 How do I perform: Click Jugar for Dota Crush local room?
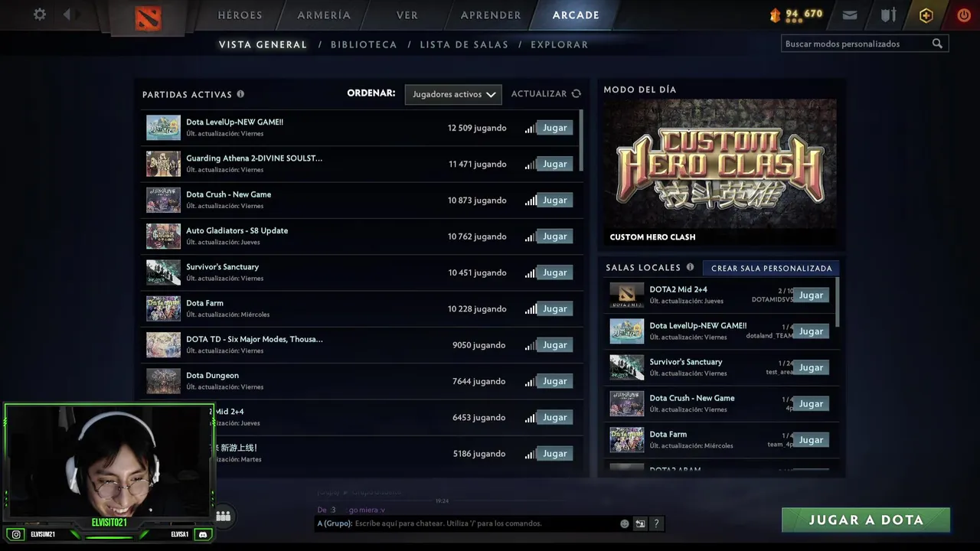pyautogui.click(x=811, y=404)
